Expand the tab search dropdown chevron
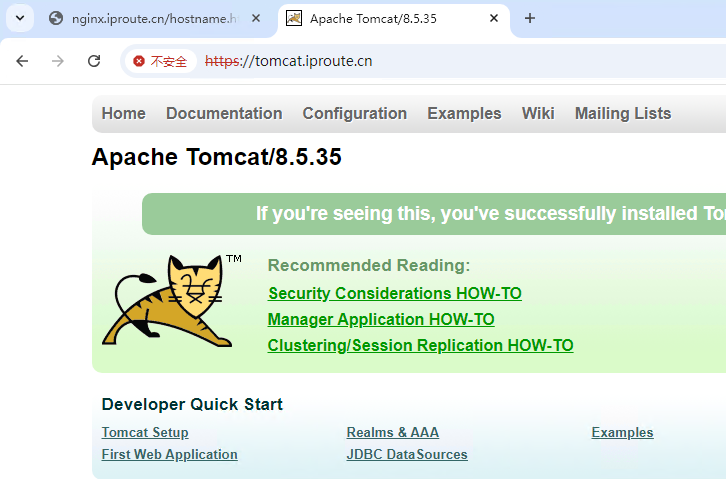Image resolution: width=726 pixels, height=479 pixels. click(20, 18)
